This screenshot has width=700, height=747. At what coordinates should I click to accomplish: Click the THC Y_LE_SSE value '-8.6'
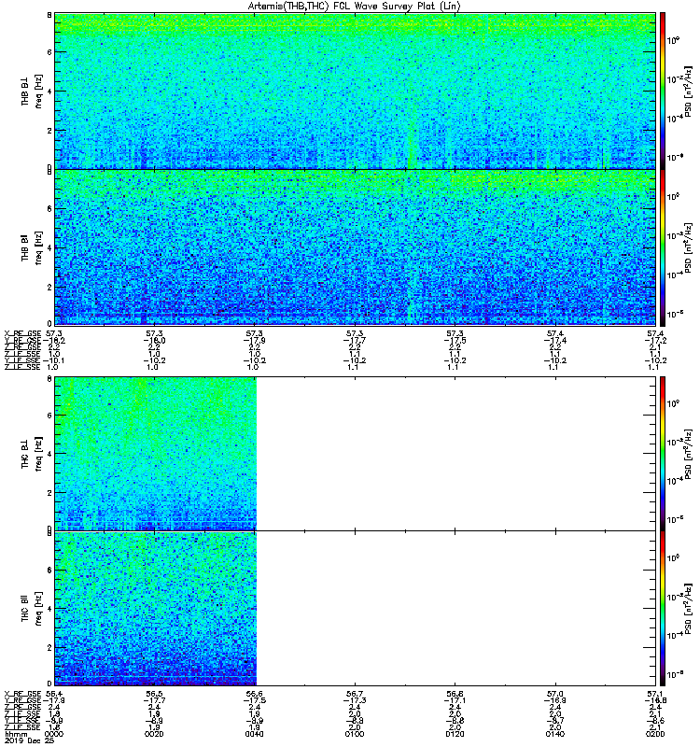click(656, 720)
